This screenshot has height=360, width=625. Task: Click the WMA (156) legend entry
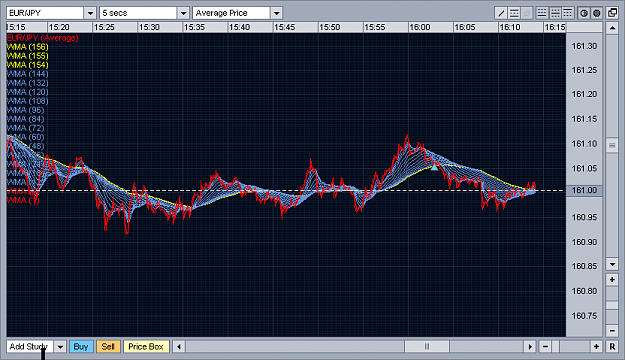pos(28,47)
